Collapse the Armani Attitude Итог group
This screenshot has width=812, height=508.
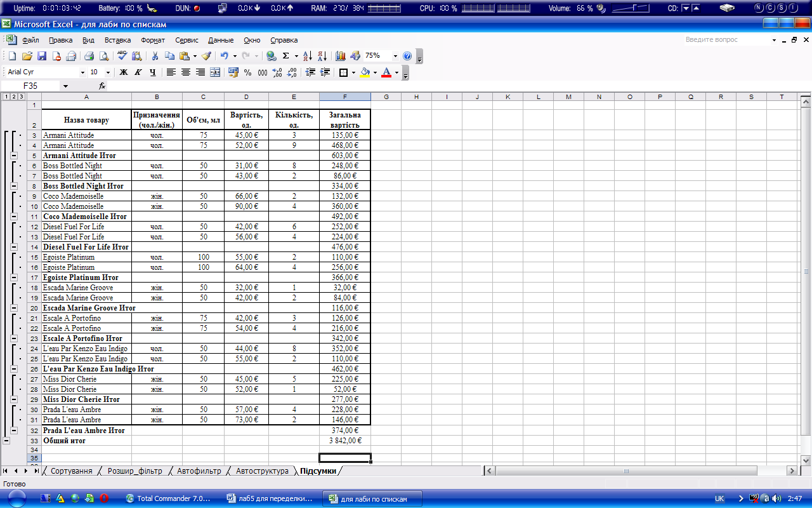click(x=14, y=156)
